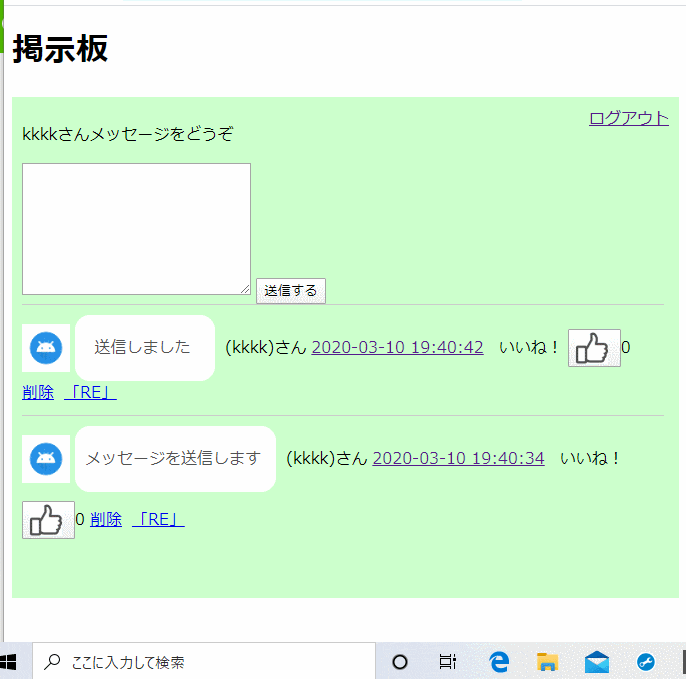This screenshot has height=679, width=686.
Task: Click the blue wrench app icon in taskbar
Action: pos(646,662)
